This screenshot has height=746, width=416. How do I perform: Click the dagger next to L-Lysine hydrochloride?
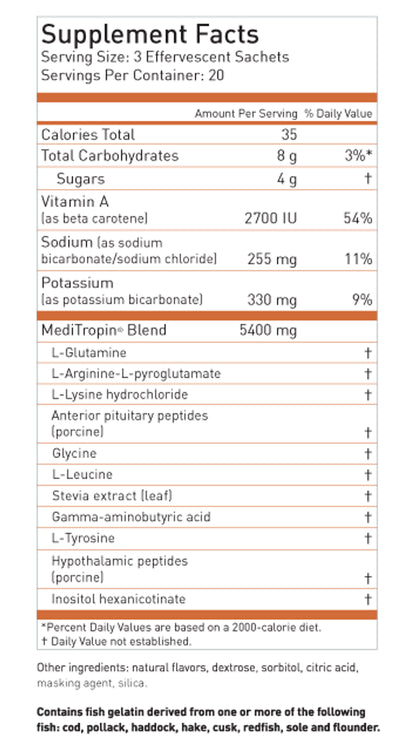pyautogui.click(x=368, y=395)
